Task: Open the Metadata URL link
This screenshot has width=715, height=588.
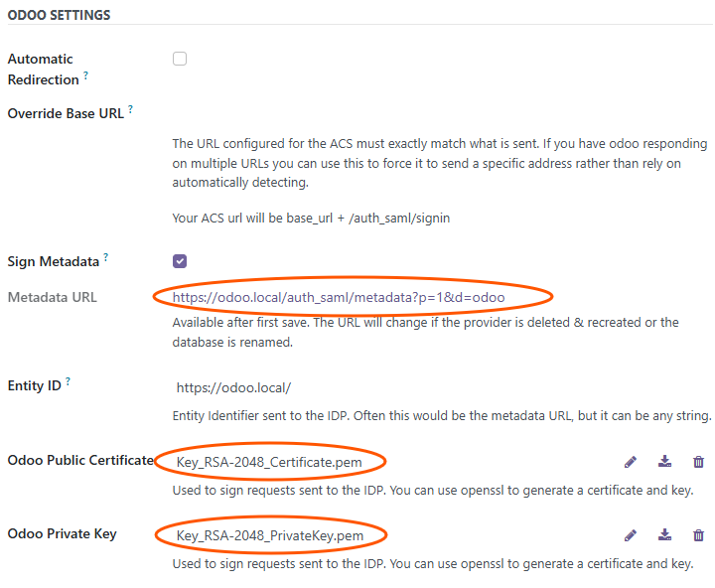Action: pyautogui.click(x=339, y=296)
